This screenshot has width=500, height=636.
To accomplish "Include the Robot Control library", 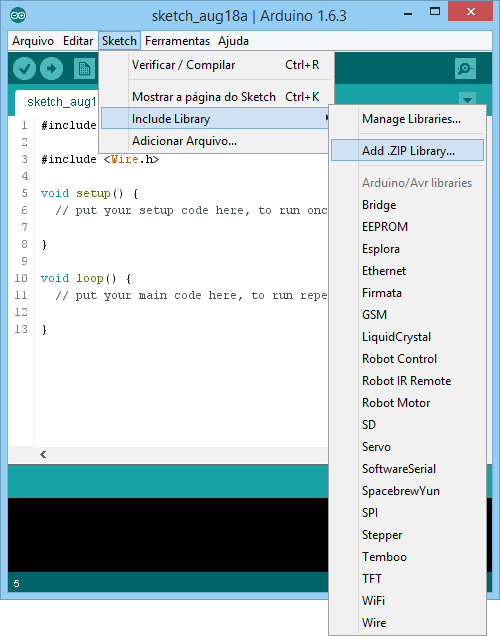I will point(408,359).
